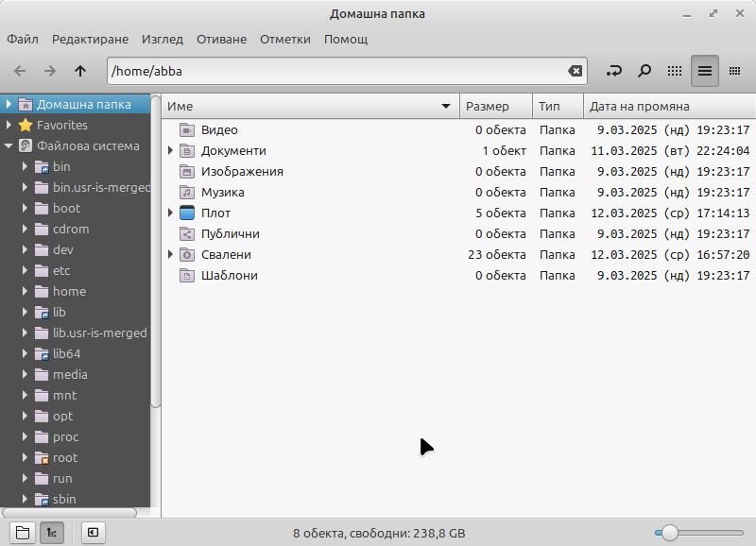Go back with the left arrow button
The width and height of the screenshot is (756, 546).
pyautogui.click(x=20, y=72)
